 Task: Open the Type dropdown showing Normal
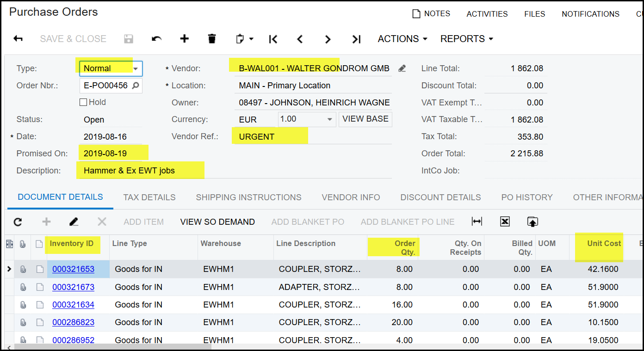[x=136, y=68]
